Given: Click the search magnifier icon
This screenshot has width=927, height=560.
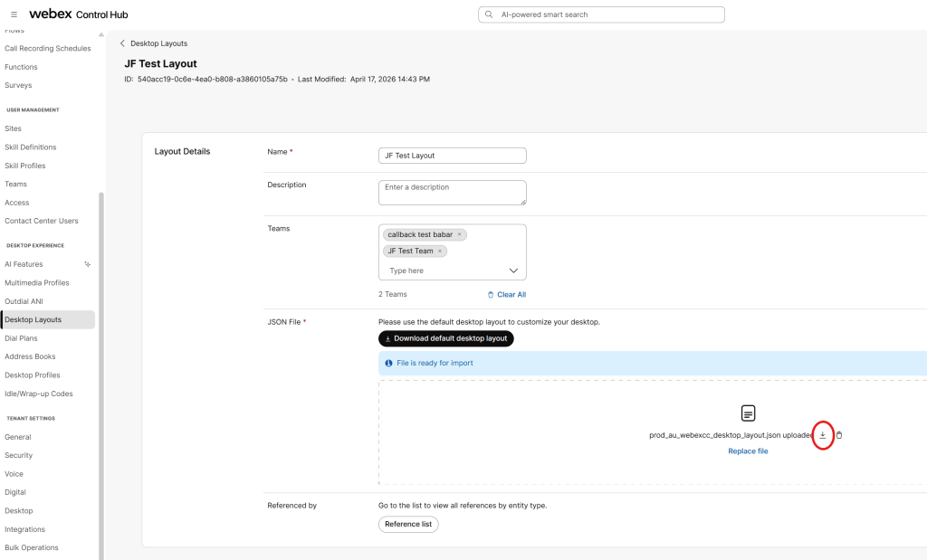Looking at the screenshot, I should pos(490,14).
